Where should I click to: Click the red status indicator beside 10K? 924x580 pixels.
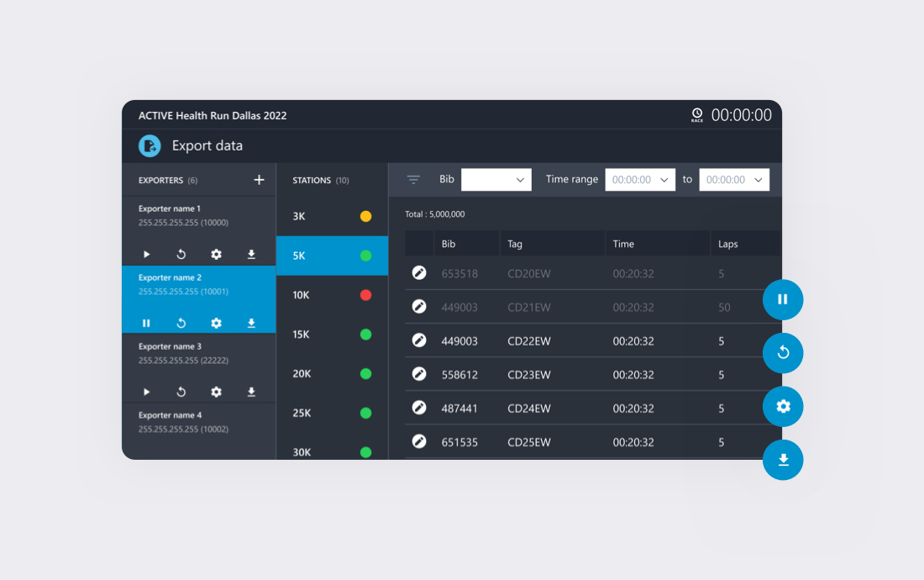click(365, 295)
